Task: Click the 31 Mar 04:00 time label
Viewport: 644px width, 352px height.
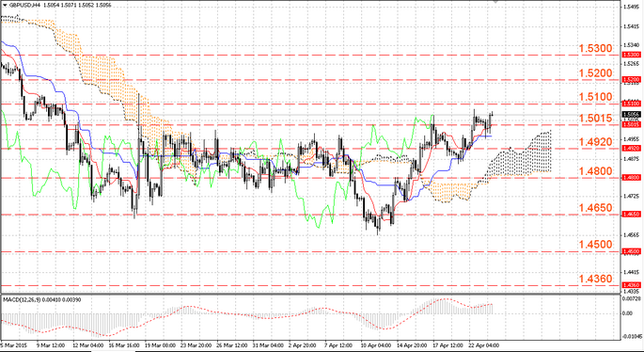Action: pos(268,345)
